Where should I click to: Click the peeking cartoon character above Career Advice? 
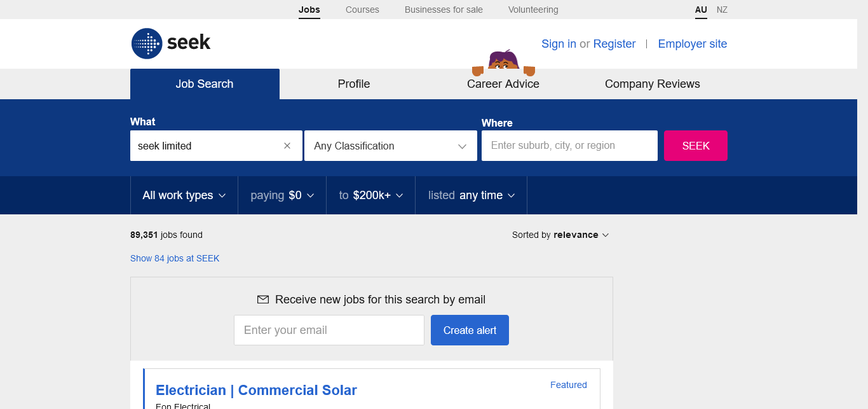(503, 61)
